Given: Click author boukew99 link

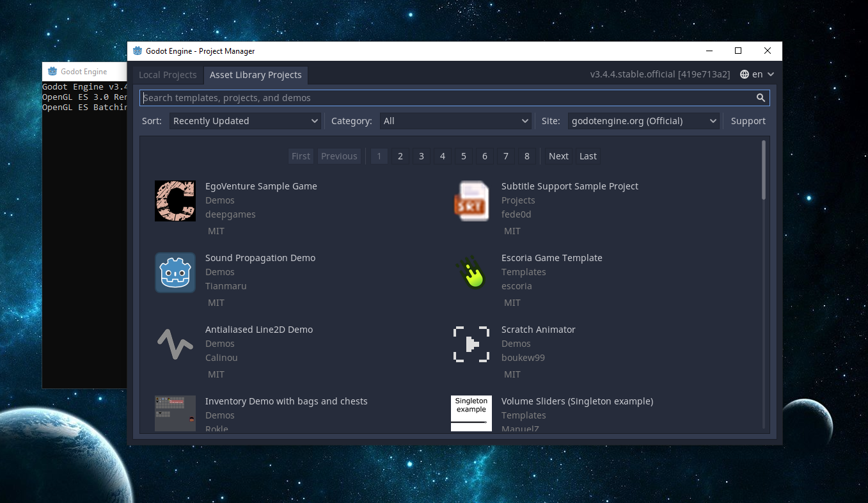Looking at the screenshot, I should click(x=523, y=358).
